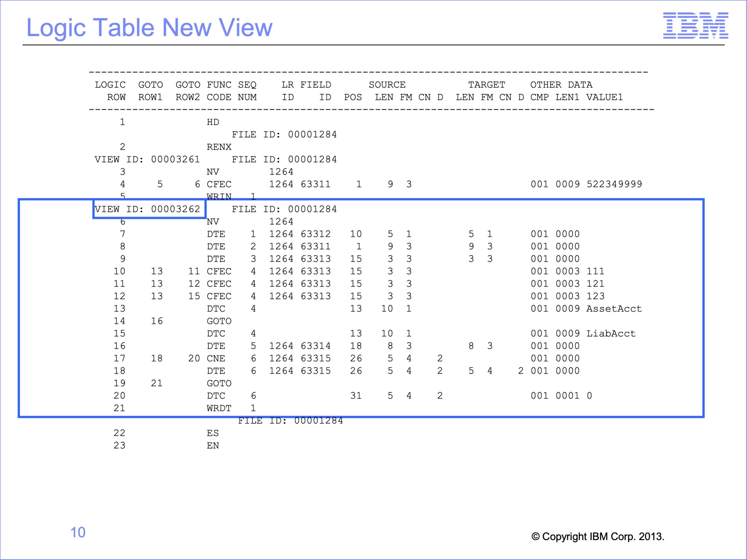The height and width of the screenshot is (560, 747).
Task: Click the 'GOTO' code in row 14
Action: tap(219, 321)
